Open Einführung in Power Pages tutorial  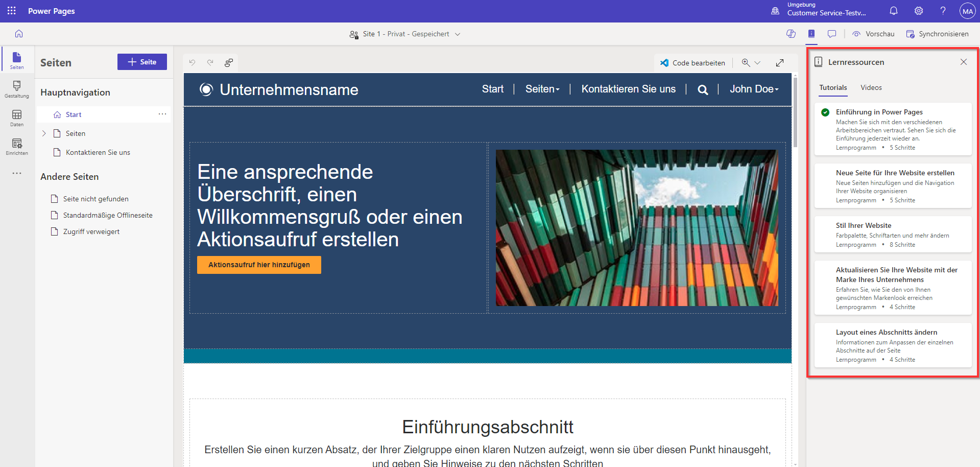point(893,129)
